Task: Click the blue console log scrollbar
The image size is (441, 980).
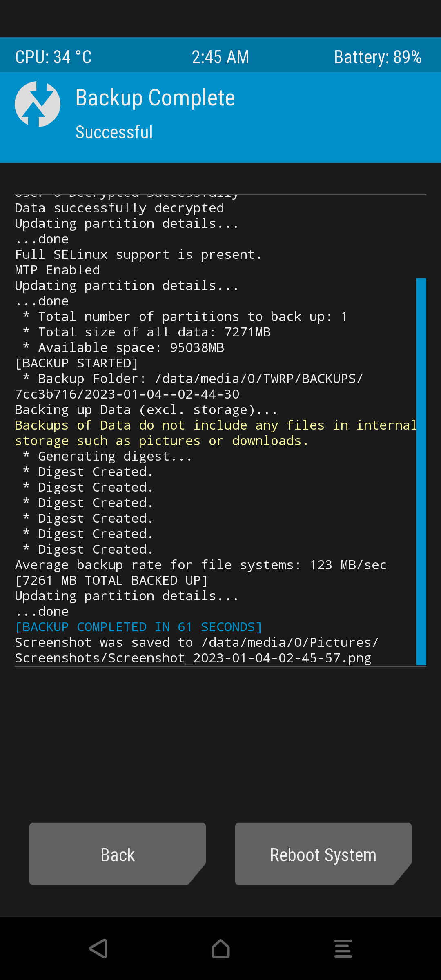Action: 421,472
